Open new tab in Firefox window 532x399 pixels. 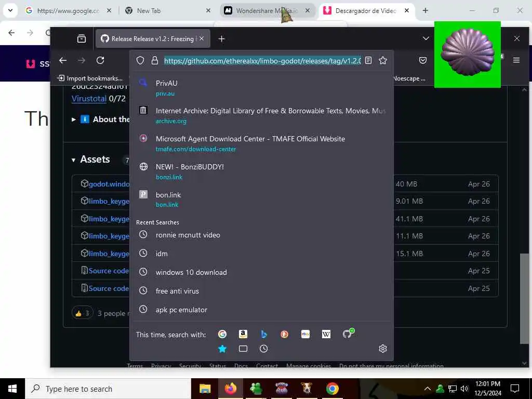[x=221, y=38]
